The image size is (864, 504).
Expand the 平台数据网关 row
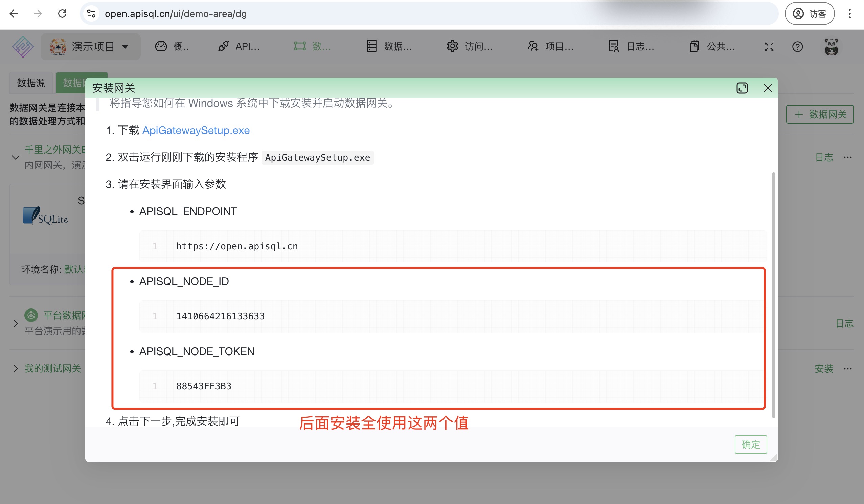coord(16,323)
